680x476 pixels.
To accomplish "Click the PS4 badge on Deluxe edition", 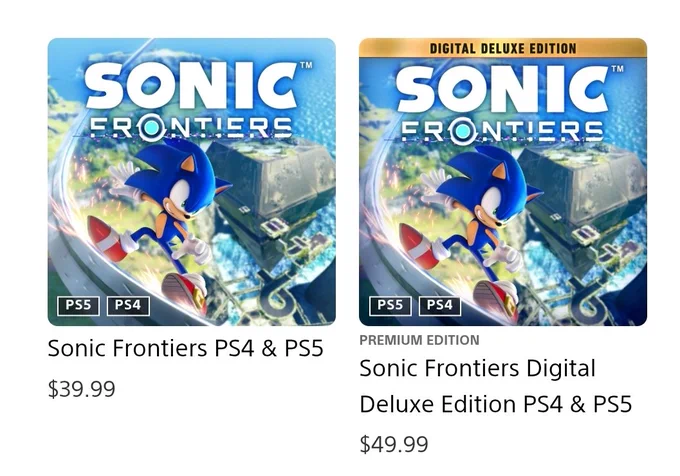I will coord(440,306).
